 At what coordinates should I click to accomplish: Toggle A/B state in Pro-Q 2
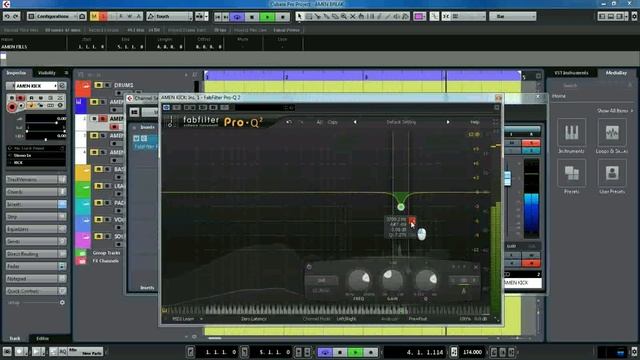[320, 122]
